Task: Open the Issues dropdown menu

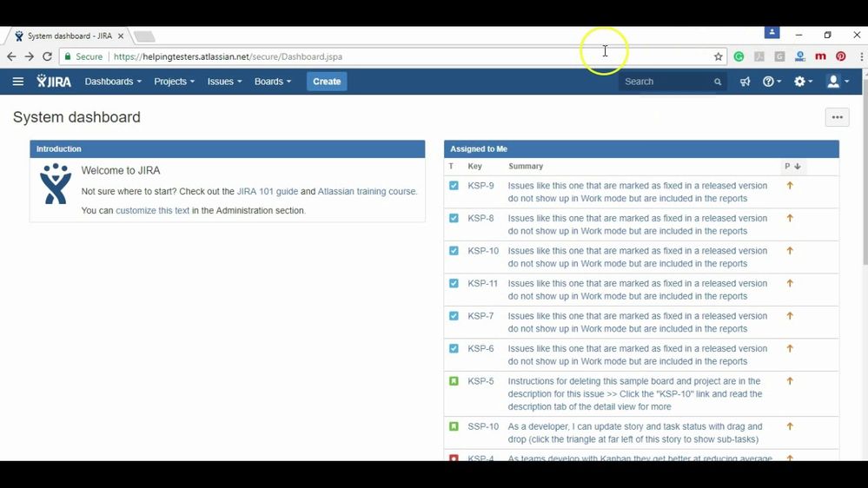Action: coord(224,82)
